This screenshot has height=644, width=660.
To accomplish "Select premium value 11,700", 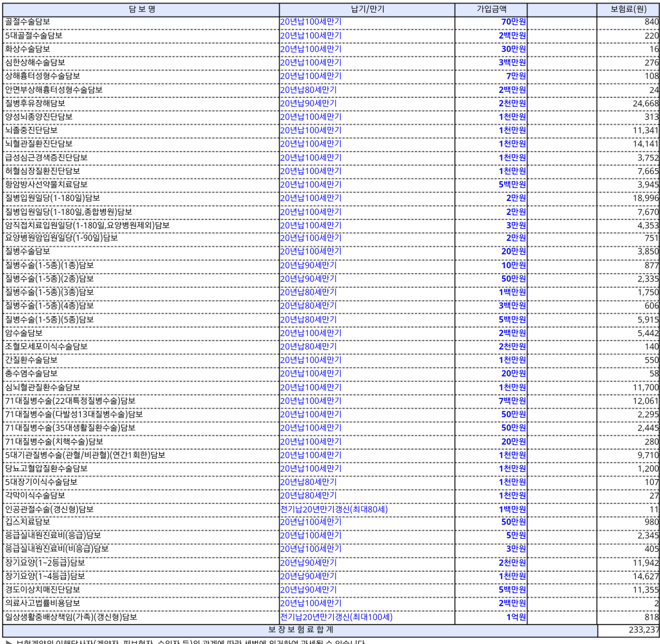I will 646,387.
